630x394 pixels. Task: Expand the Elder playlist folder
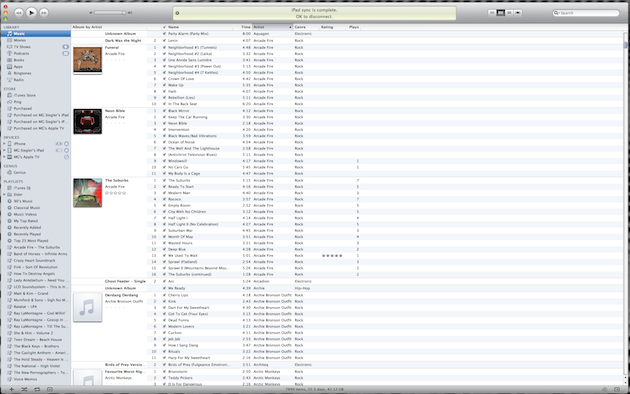(x=4, y=194)
